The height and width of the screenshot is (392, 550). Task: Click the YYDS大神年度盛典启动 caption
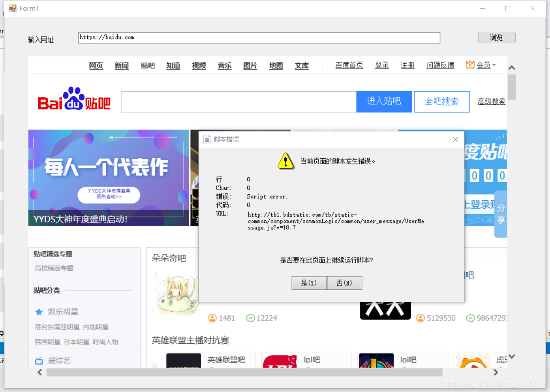pos(80,220)
